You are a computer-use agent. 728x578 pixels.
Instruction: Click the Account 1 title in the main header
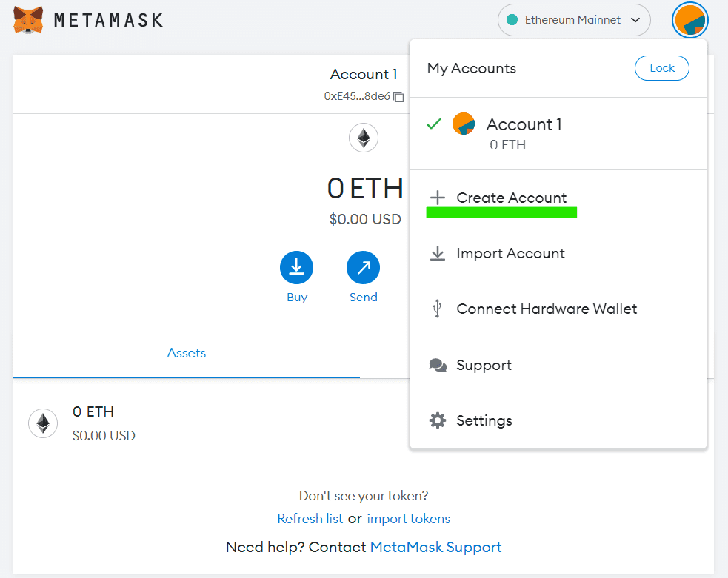tap(364, 74)
